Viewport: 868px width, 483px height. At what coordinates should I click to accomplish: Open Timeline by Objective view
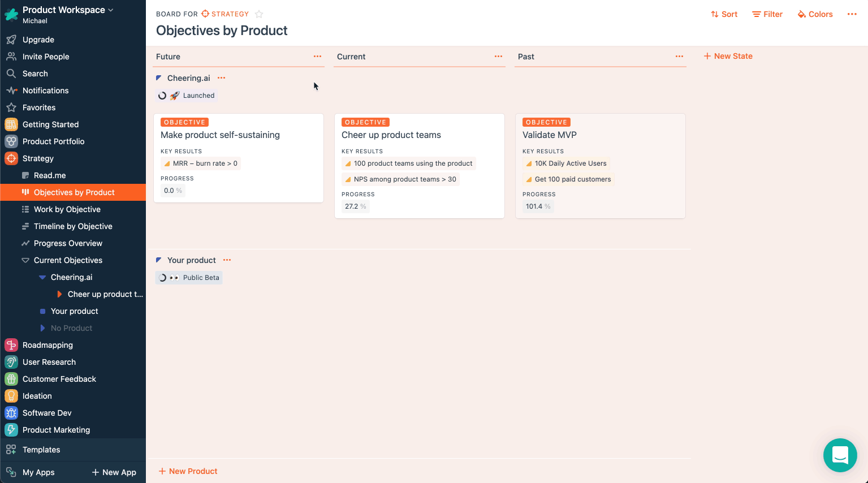click(x=73, y=226)
